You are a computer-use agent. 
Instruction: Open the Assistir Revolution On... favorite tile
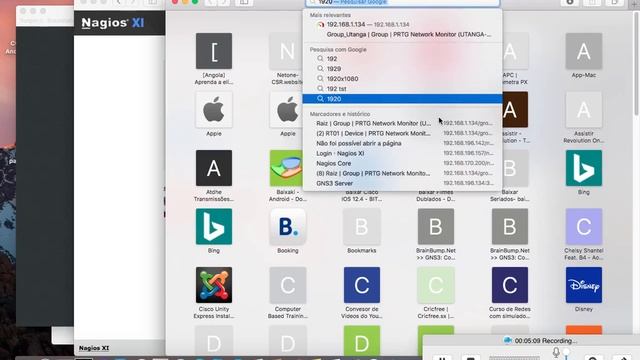click(x=584, y=109)
